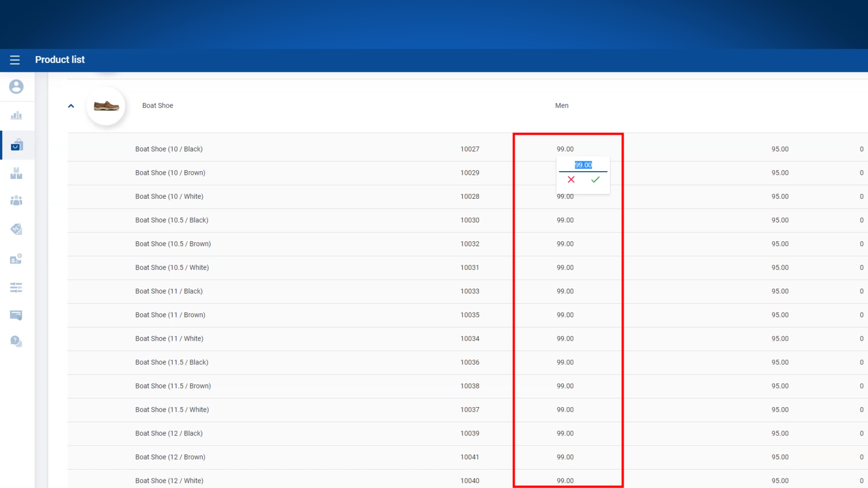Select the shopping bag products icon
The width and height of the screenshot is (868, 488).
(x=17, y=145)
